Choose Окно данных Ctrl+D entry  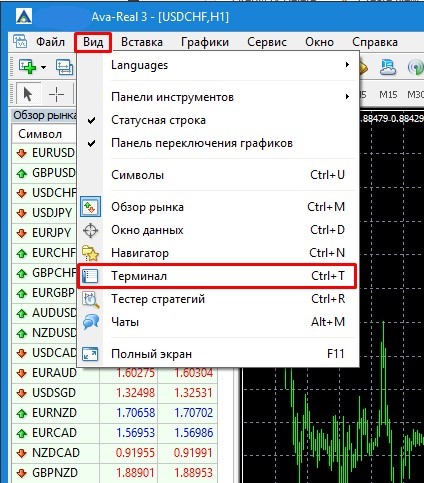(x=218, y=230)
